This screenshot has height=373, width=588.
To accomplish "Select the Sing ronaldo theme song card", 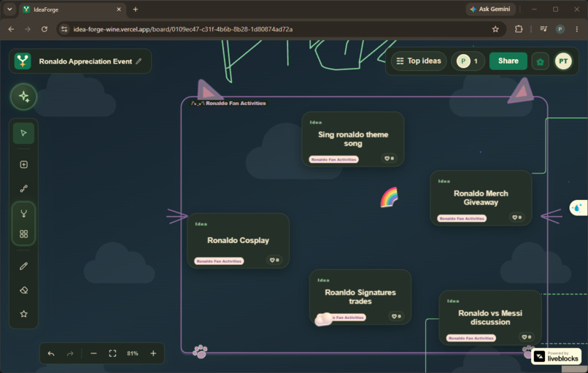I will [x=353, y=139].
